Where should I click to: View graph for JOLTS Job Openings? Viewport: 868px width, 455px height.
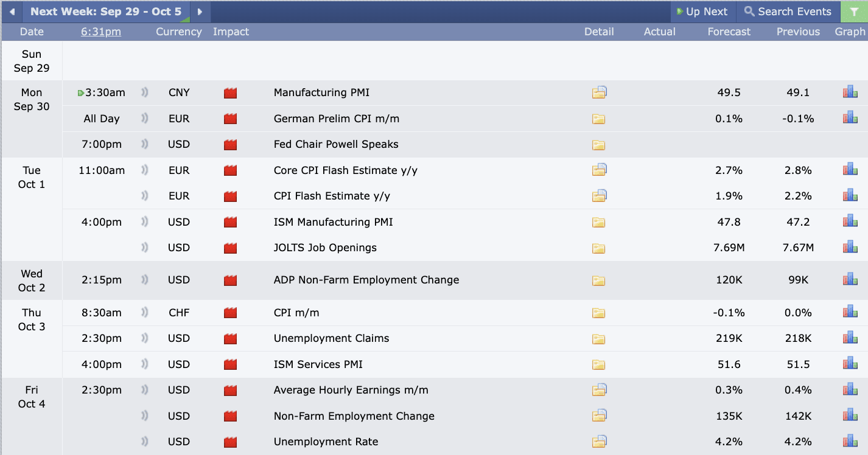850,248
